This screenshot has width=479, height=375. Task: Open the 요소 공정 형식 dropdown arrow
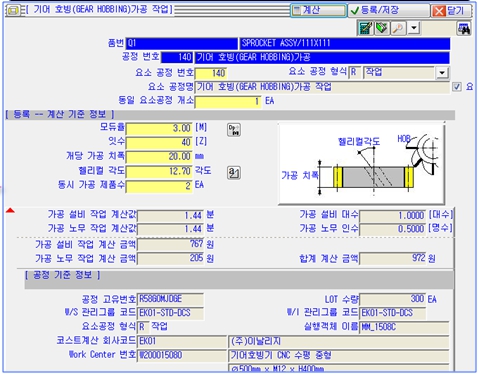tap(442, 73)
